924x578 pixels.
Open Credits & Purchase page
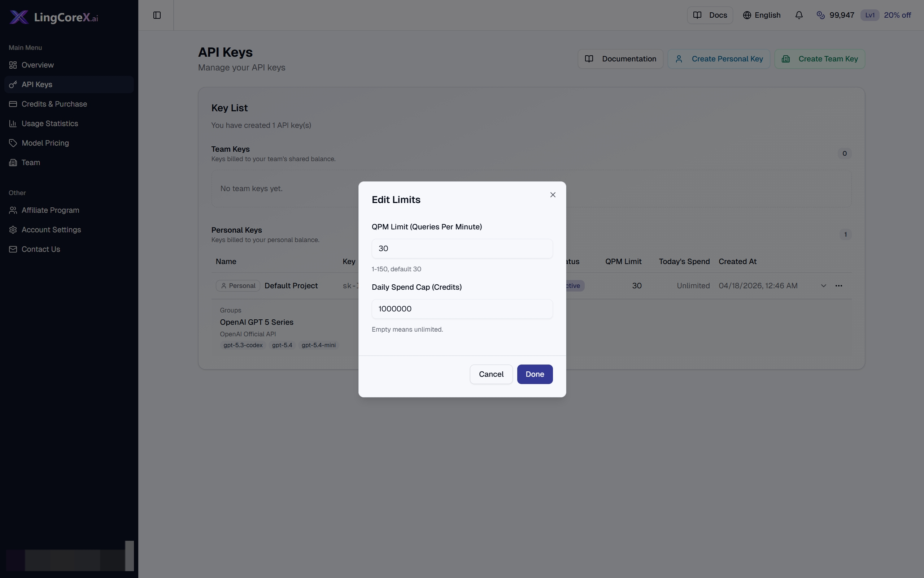click(x=69, y=104)
